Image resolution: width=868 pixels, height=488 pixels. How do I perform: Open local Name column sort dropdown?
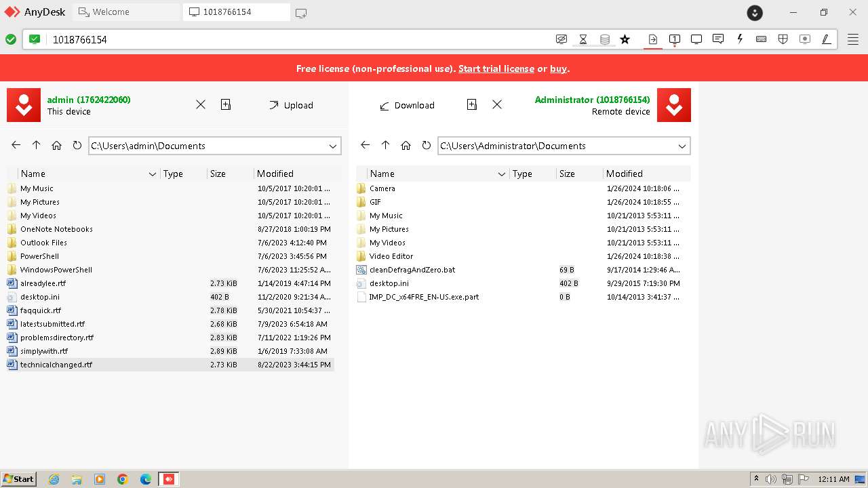tap(153, 174)
